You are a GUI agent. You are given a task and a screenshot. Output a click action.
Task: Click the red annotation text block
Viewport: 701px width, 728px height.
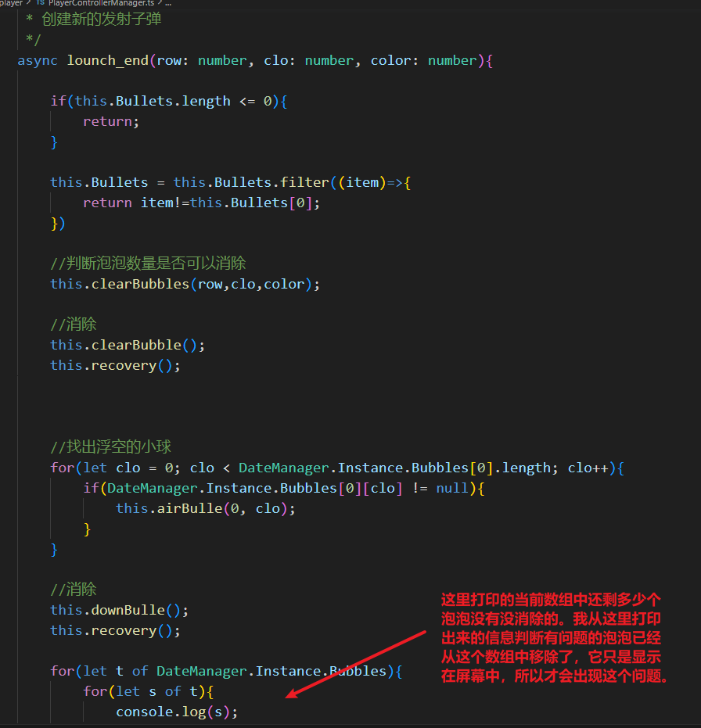pyautogui.click(x=555, y=637)
